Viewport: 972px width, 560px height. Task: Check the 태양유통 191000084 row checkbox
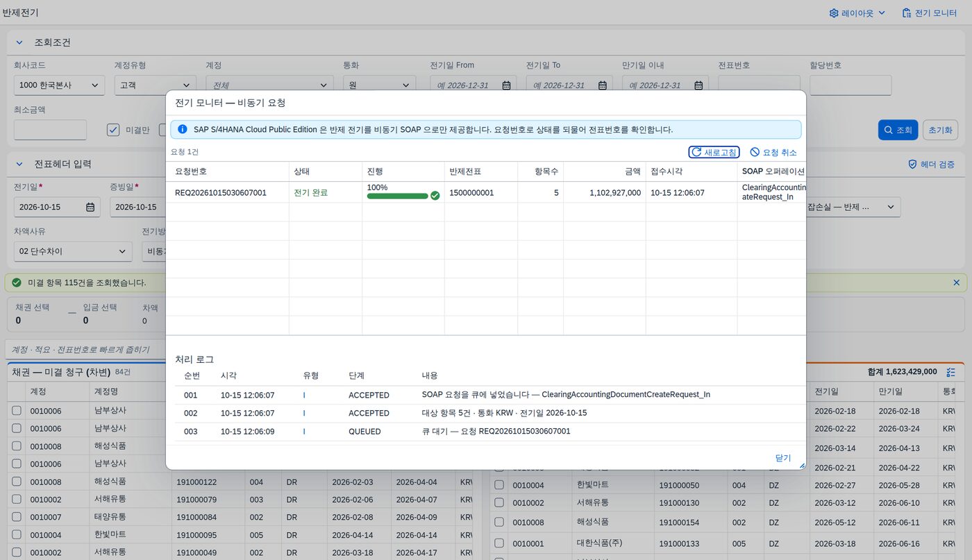click(17, 518)
